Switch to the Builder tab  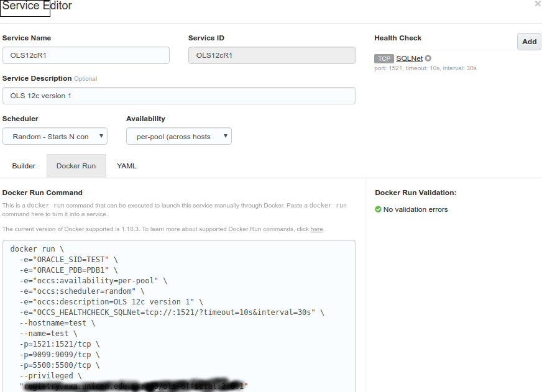pos(24,166)
